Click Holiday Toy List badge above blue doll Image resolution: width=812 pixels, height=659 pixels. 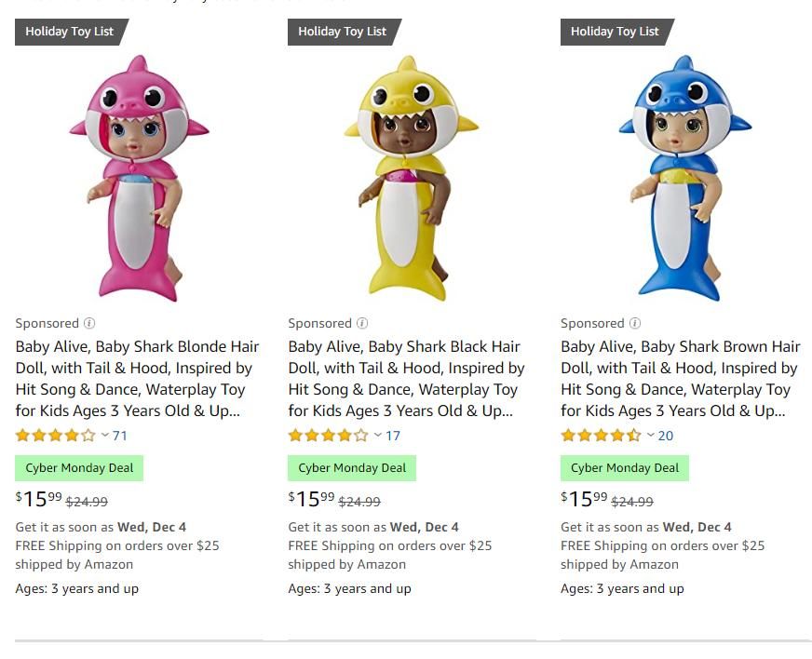(x=615, y=32)
